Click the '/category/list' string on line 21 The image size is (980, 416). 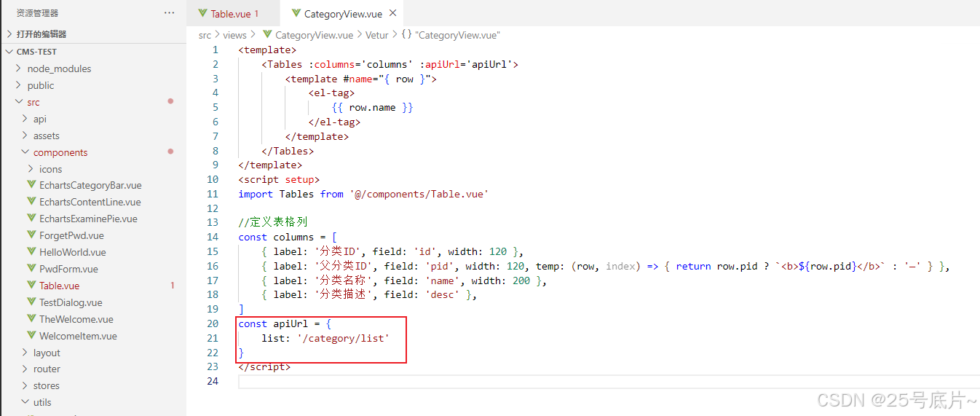coord(343,338)
